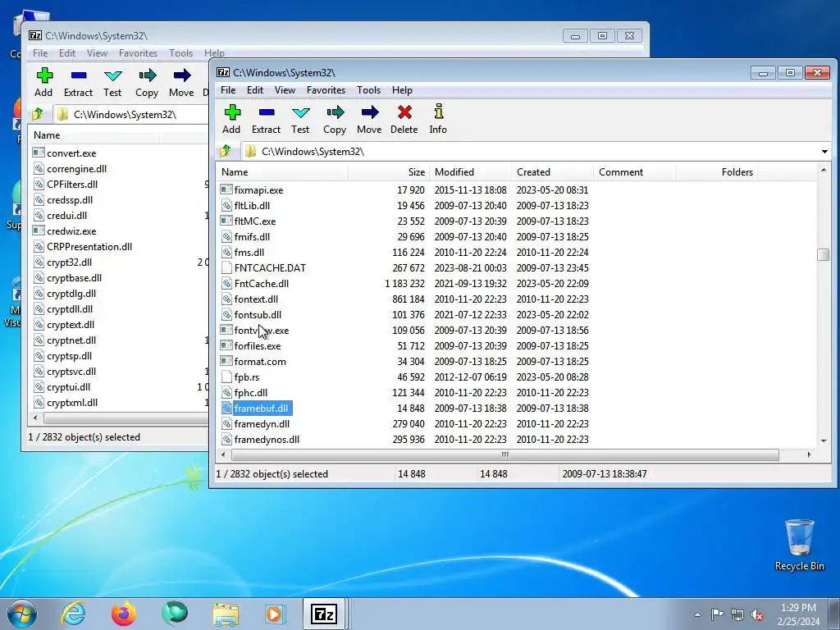Open Edit menu in front window
This screenshot has width=840, height=630.
coord(255,90)
